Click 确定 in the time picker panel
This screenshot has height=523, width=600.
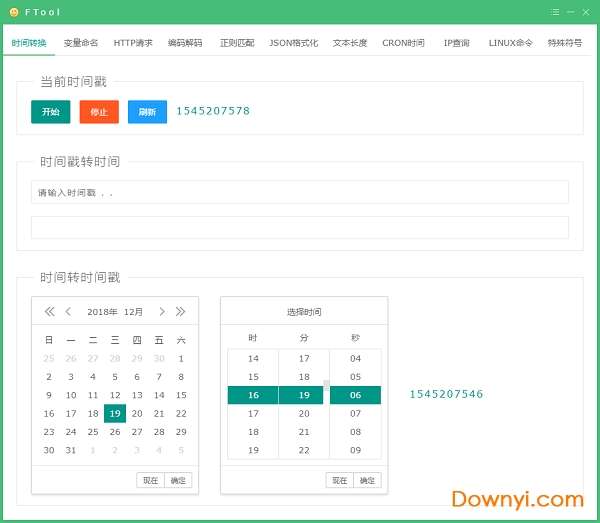click(367, 480)
